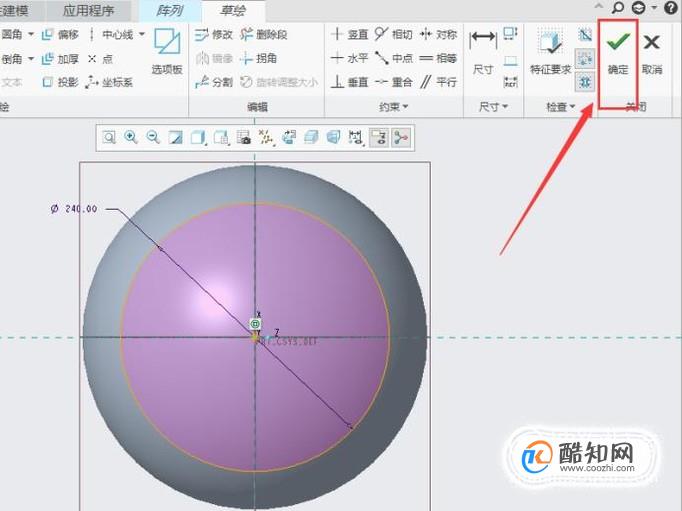Image resolution: width=682 pixels, height=511 pixels.
Task: Select the 加厚 thicken tool
Action: point(60,59)
